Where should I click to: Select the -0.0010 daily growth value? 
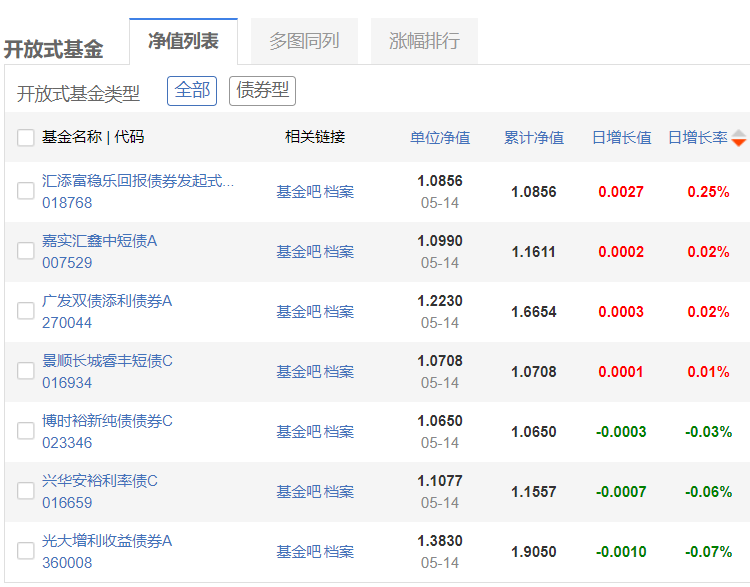(x=621, y=552)
